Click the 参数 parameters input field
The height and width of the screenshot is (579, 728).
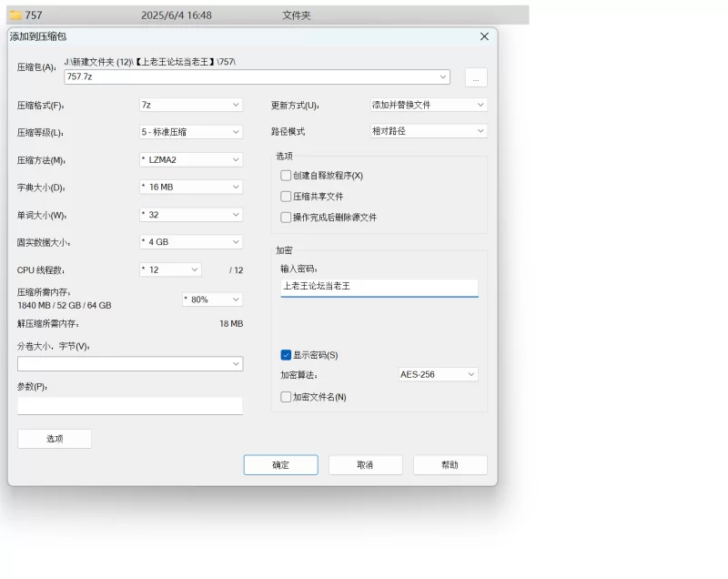[130, 406]
